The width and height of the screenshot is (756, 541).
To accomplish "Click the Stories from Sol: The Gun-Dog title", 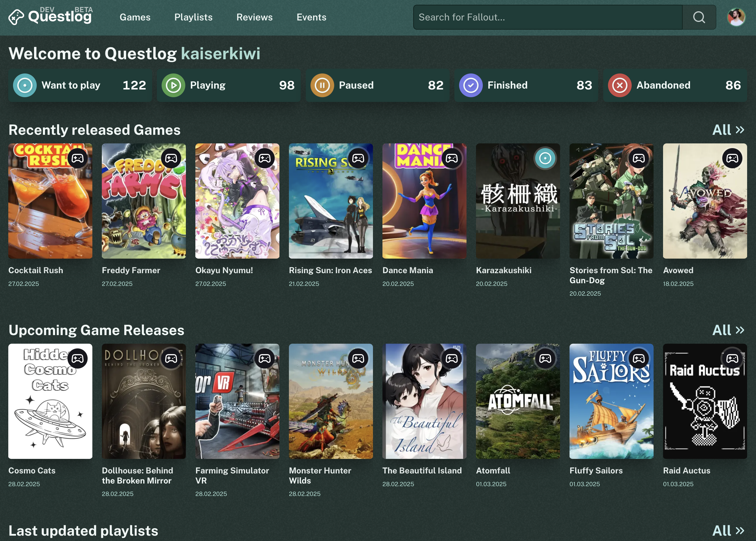I will [x=611, y=275].
